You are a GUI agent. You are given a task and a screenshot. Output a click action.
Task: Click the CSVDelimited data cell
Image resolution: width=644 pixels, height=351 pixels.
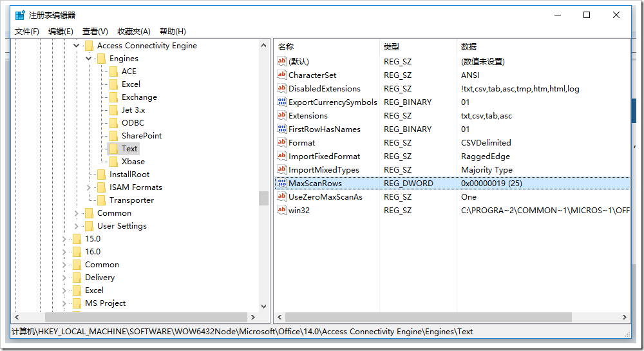pos(486,142)
